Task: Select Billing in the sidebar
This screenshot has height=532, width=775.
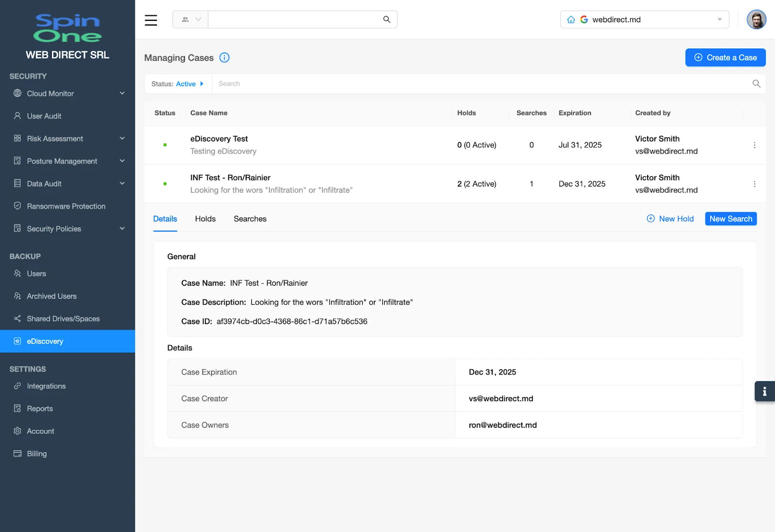Action: (36, 454)
